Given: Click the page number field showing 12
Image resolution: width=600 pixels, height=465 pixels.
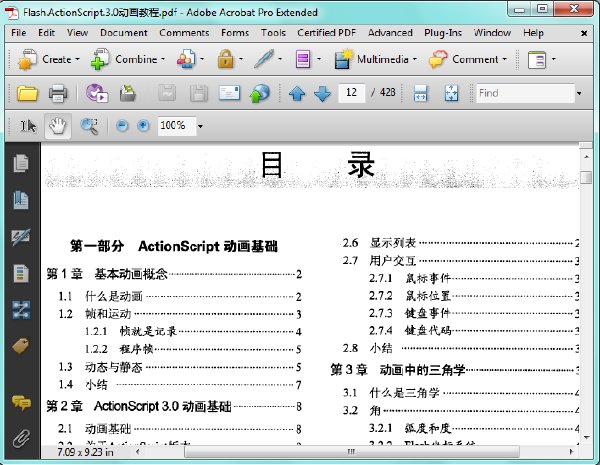Looking at the screenshot, I should coord(351,93).
